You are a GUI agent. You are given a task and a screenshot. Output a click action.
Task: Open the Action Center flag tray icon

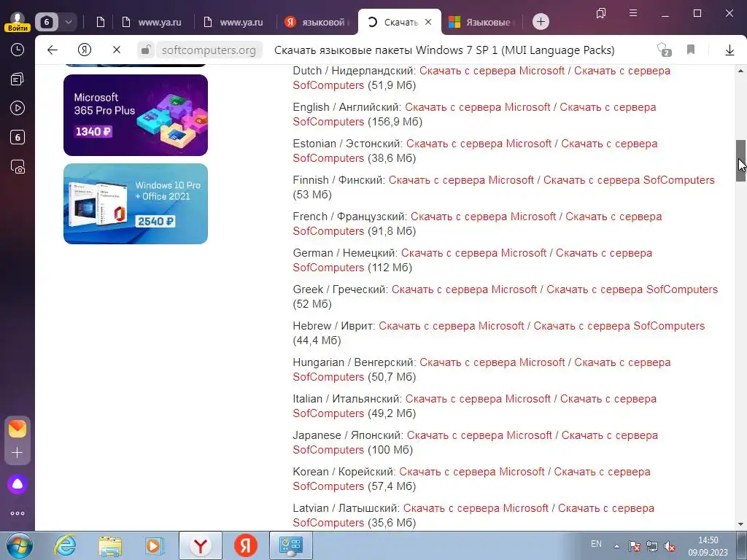(634, 546)
